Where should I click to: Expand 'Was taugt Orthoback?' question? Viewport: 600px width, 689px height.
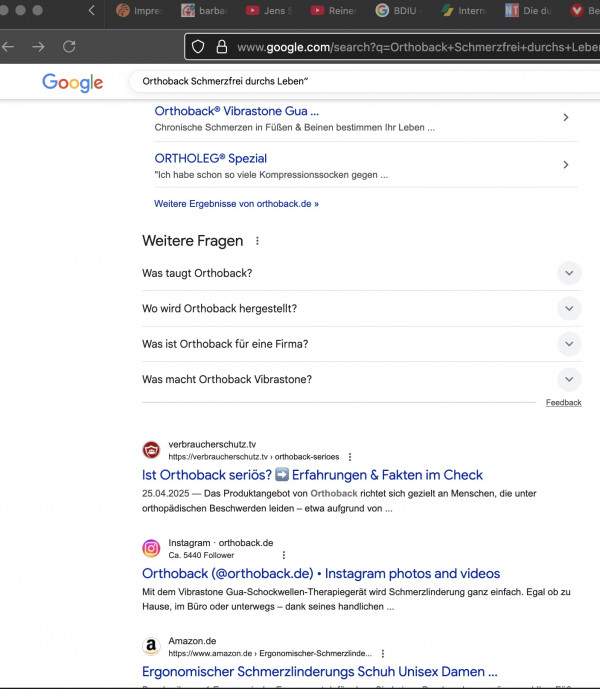[569, 273]
